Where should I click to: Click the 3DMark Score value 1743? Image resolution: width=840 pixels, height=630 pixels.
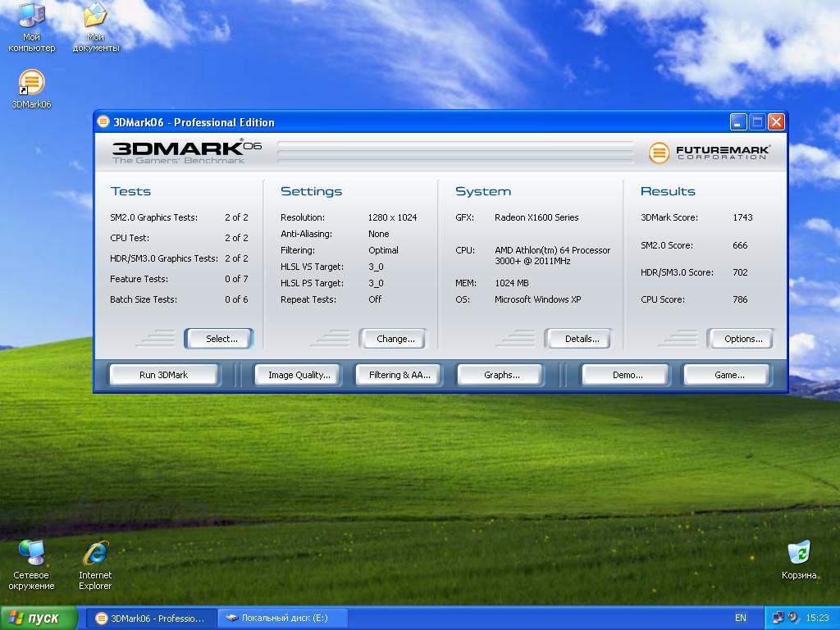coord(742,217)
